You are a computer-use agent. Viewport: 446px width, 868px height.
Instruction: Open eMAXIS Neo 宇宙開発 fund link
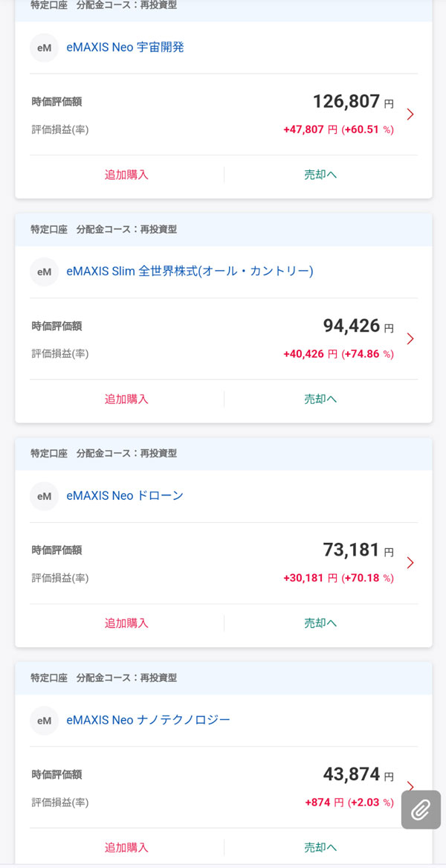125,48
